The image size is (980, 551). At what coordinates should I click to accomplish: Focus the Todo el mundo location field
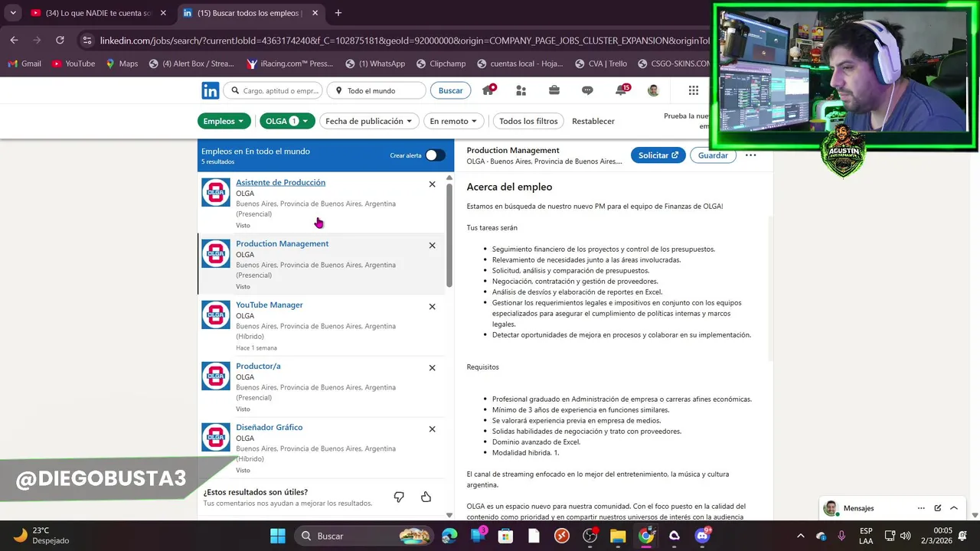pos(376,90)
